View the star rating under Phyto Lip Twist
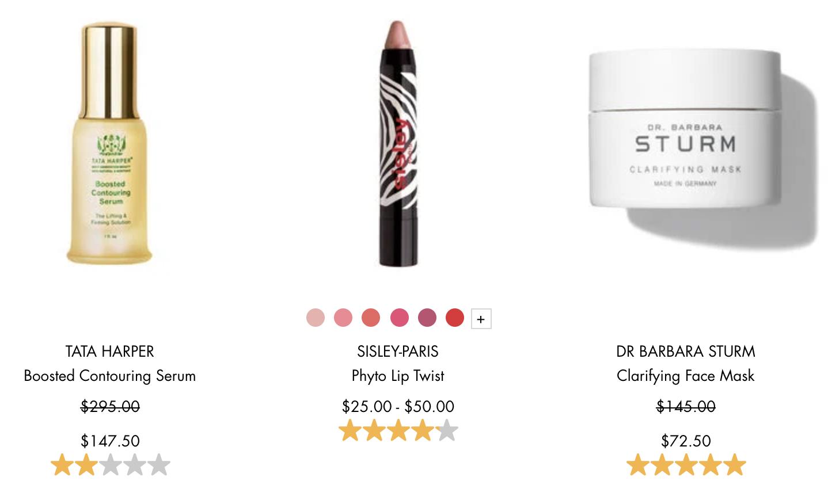Viewport: 828px width, 504px height. click(398, 430)
